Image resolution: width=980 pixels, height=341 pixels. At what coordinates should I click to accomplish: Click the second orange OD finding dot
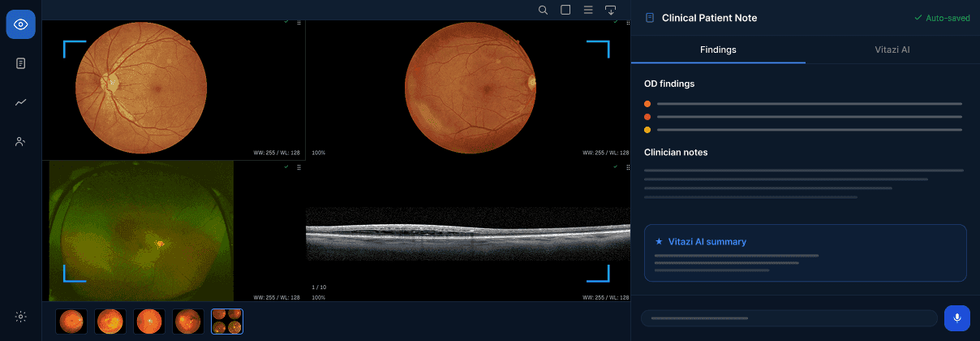647,117
